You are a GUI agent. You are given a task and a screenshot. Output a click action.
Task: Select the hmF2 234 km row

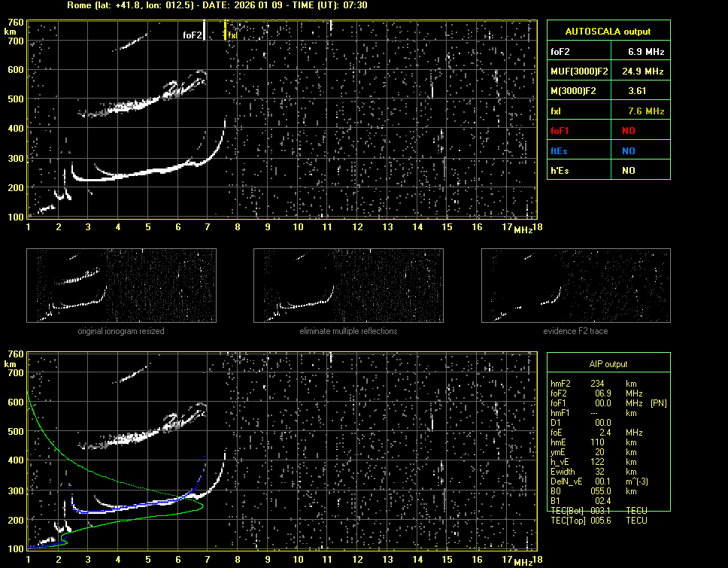pos(598,384)
